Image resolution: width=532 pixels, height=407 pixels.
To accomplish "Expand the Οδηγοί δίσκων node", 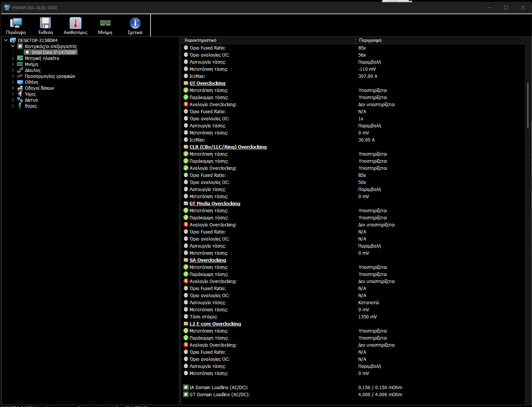I will (x=13, y=88).
